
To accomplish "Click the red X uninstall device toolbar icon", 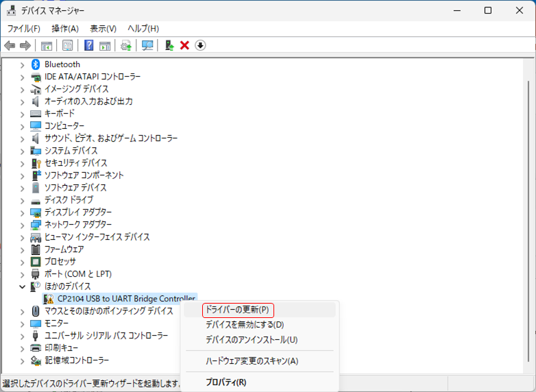I will 184,45.
